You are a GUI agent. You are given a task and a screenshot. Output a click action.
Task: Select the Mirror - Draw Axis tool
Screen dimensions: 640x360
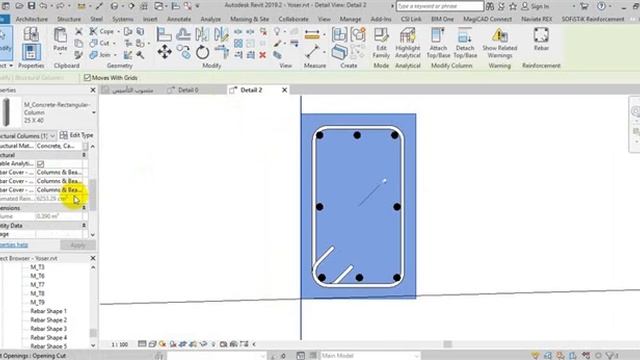coord(221,34)
